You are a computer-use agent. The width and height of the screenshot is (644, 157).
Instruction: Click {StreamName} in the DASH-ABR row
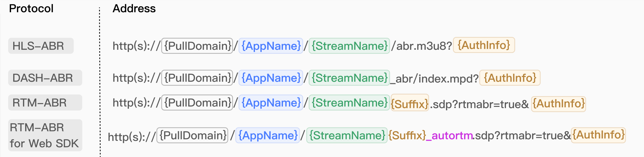[x=349, y=78]
